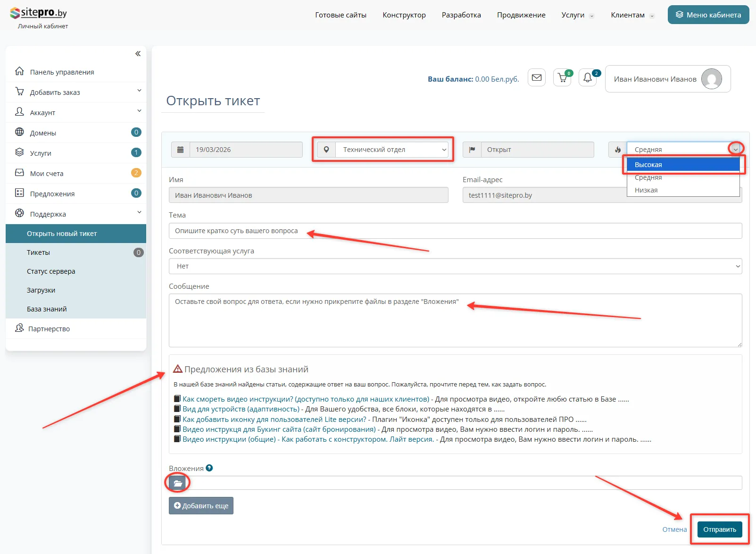Go to 'База знаний' sidebar item
Screen dimensions: 756x554
click(47, 309)
